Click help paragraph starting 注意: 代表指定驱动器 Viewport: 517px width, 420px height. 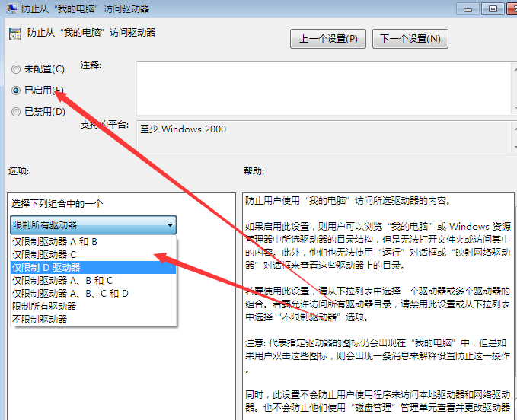point(378,356)
